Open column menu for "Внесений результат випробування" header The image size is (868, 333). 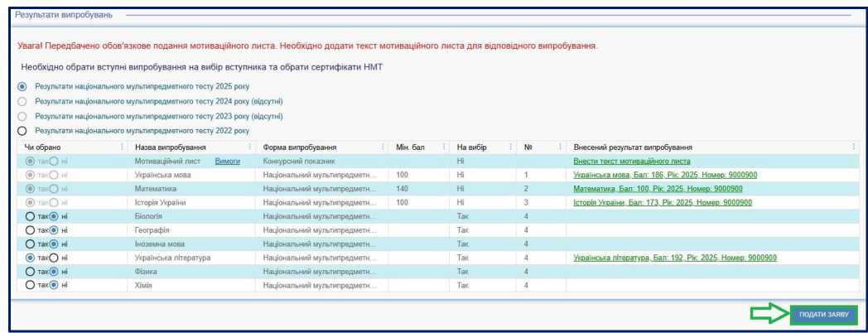pyautogui.click(x=853, y=147)
